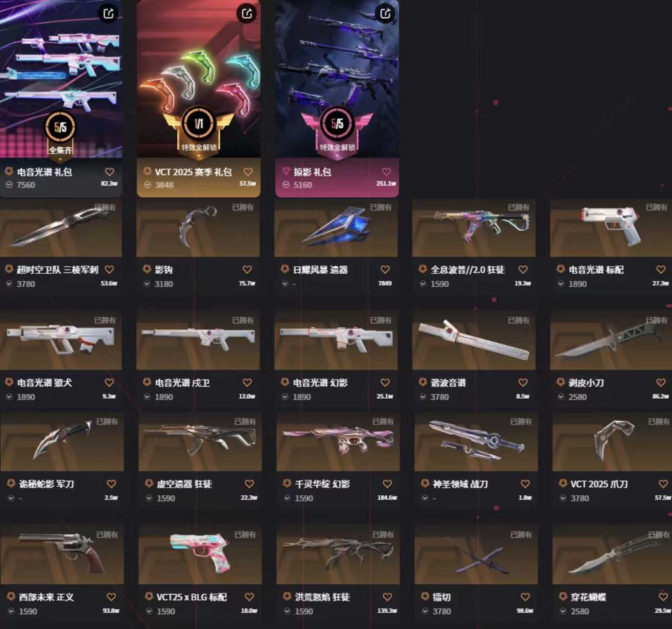Expand the 5/5 全集齐 badge arrow
672x629 pixels.
pos(60,159)
